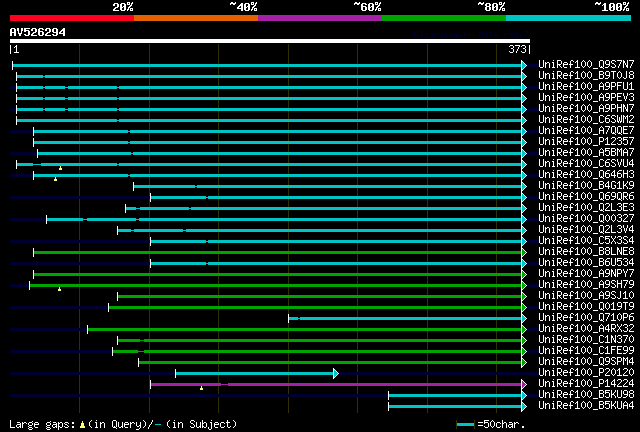Click the purple arrowhead on P14224 row
Image resolution: width=640 pixels, height=432 pixels.
click(524, 384)
